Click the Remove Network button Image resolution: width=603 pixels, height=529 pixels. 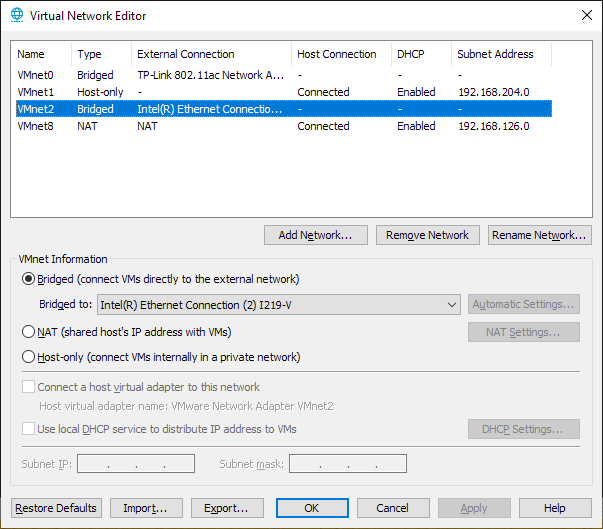pyautogui.click(x=427, y=235)
